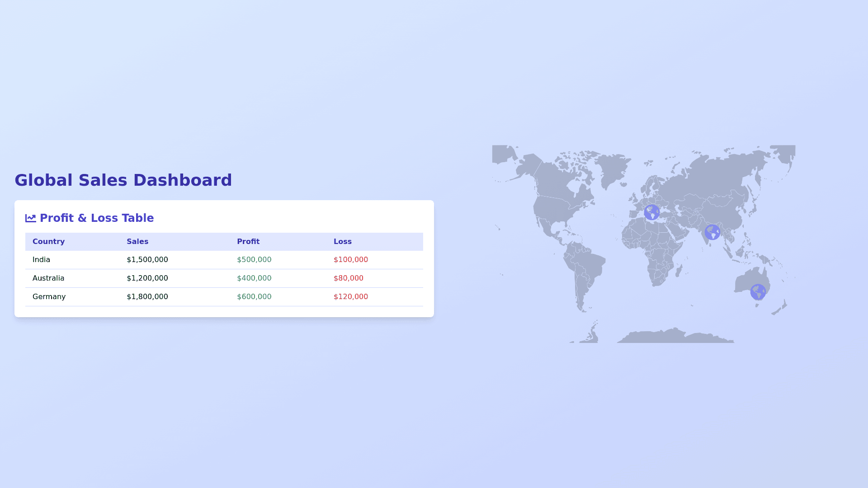Click the chart line icon beside table title

(x=31, y=218)
